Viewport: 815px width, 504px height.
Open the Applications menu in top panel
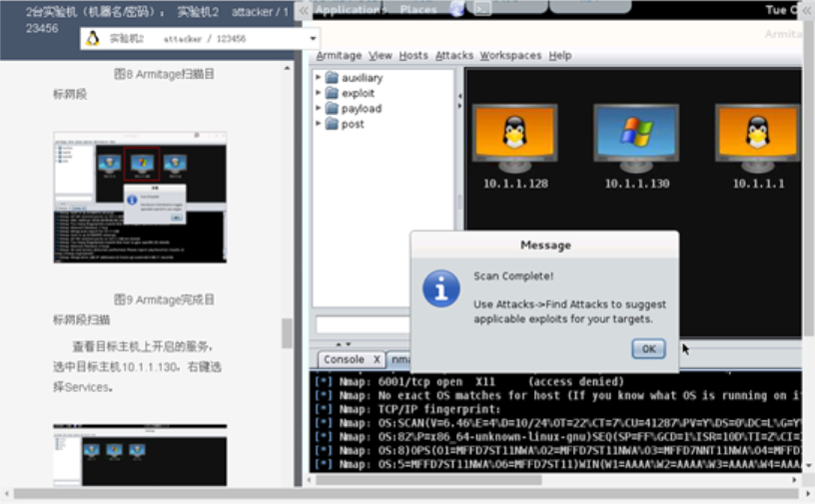coord(350,10)
